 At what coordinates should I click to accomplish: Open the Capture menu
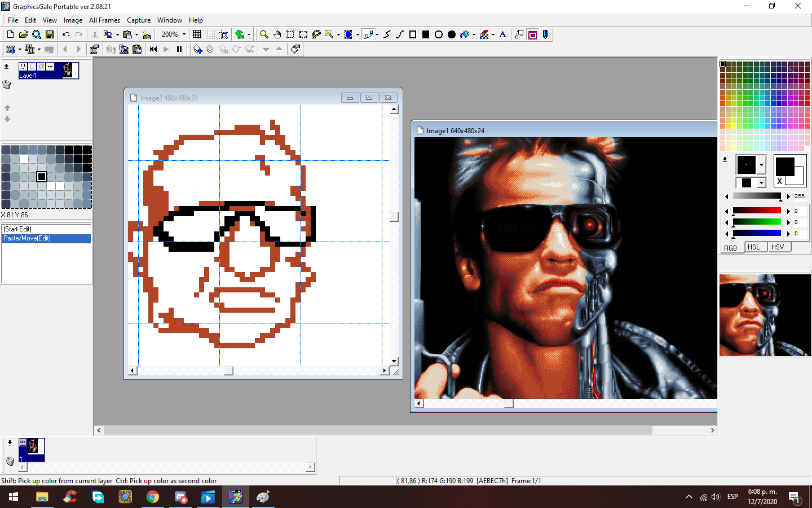(x=139, y=20)
